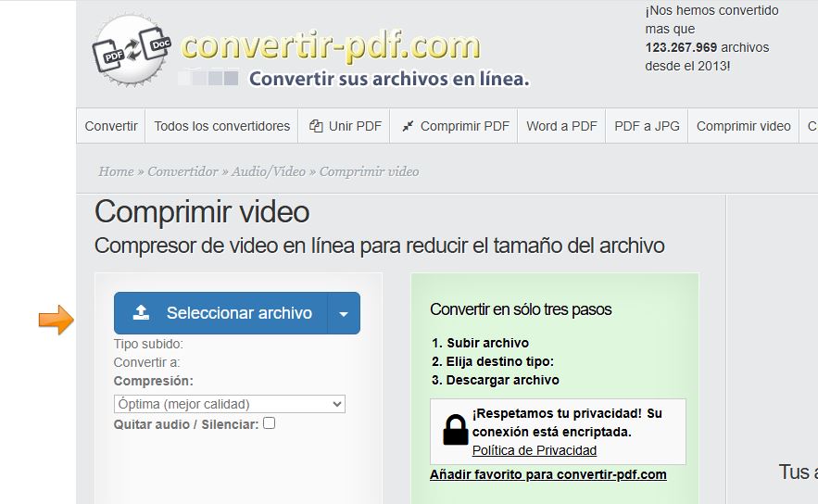This screenshot has width=818, height=504.
Task: Click Comprimir video breadcrumb link
Action: point(369,171)
